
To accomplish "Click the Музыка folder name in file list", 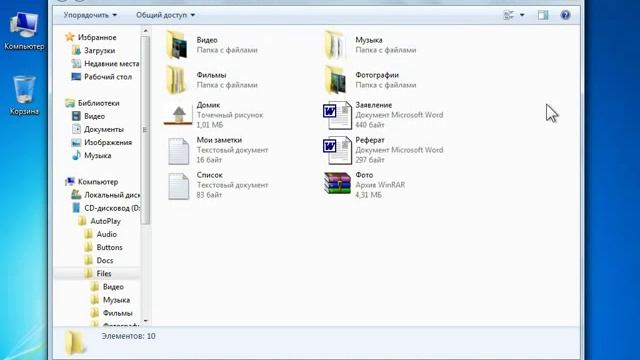I will 369,40.
